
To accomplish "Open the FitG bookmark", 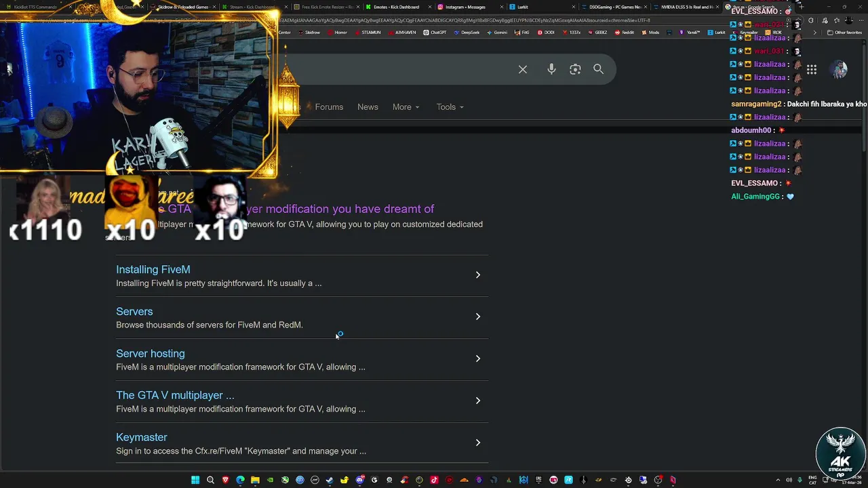I will tap(521, 33).
